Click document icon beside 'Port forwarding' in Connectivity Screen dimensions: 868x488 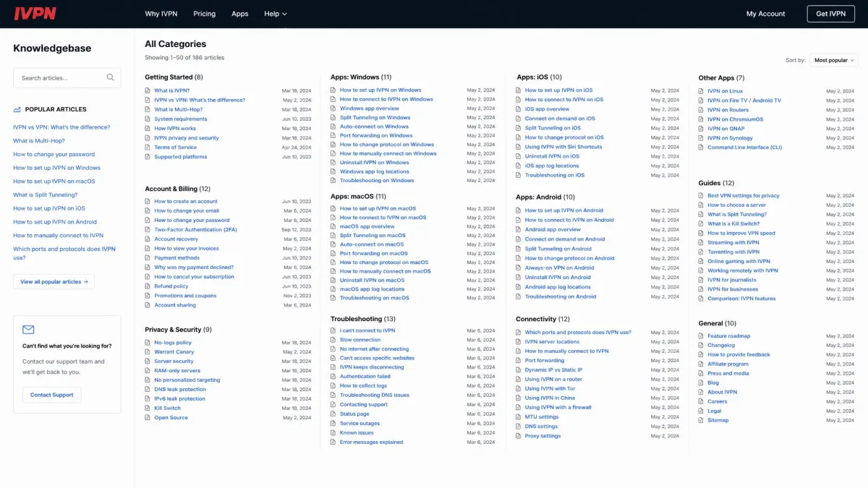coord(519,361)
